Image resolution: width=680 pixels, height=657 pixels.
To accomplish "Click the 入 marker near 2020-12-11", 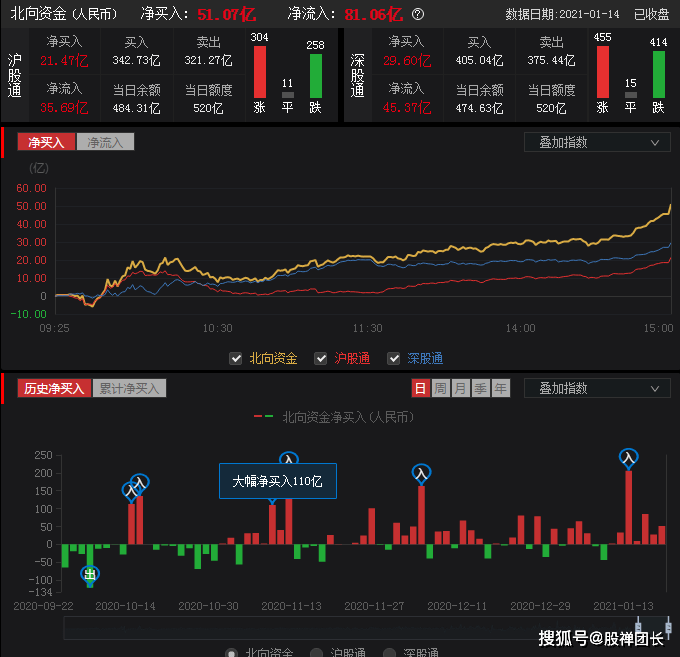I will [x=421, y=474].
